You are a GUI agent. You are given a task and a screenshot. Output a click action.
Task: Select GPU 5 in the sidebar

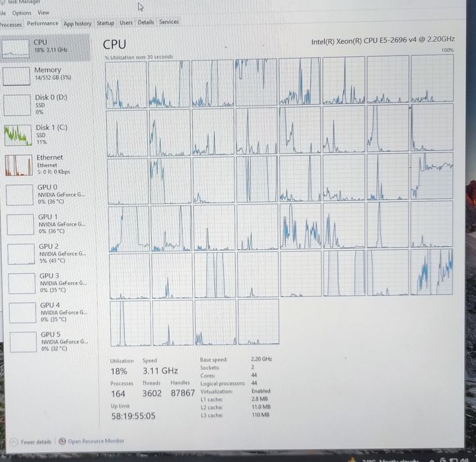(52, 341)
